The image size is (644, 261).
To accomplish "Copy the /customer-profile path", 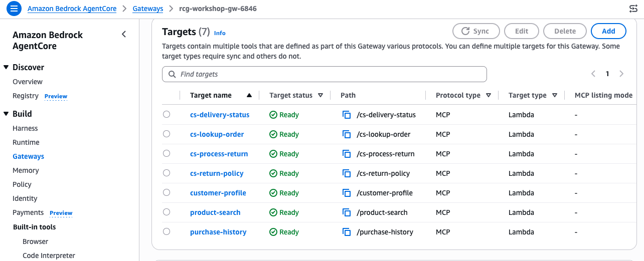I will (346, 193).
